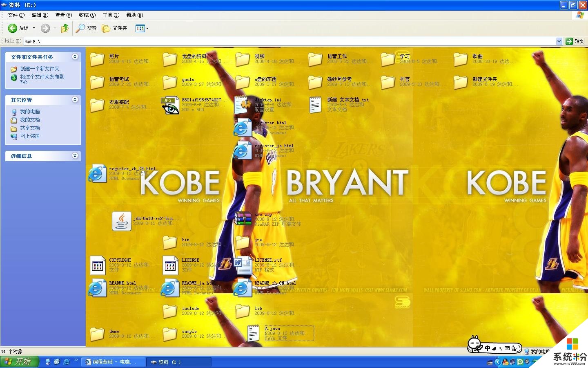The width and height of the screenshot is (588, 368).
Task: Select the LICENSE file icon
Action: (x=170, y=265)
